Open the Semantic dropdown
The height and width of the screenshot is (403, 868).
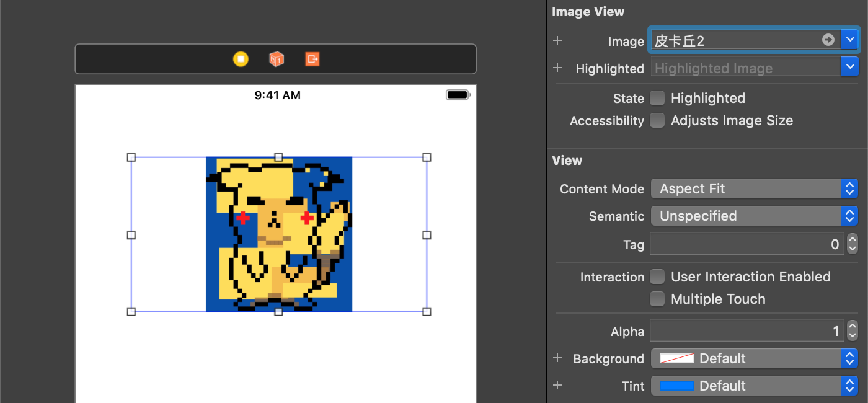[851, 216]
